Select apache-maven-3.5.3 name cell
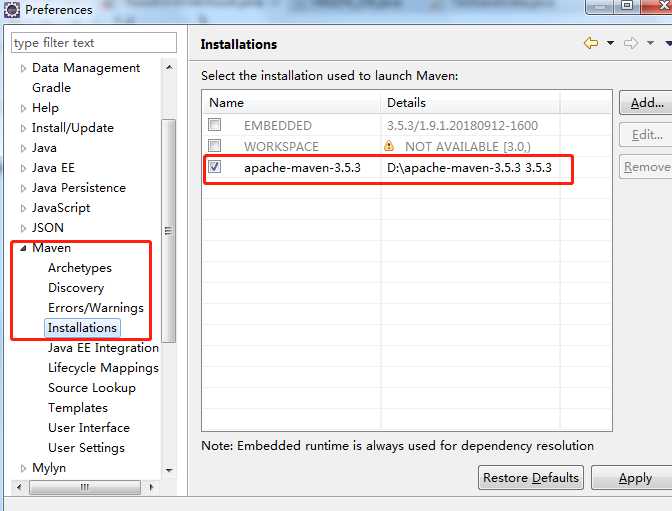This screenshot has width=672, height=511. pyautogui.click(x=302, y=168)
